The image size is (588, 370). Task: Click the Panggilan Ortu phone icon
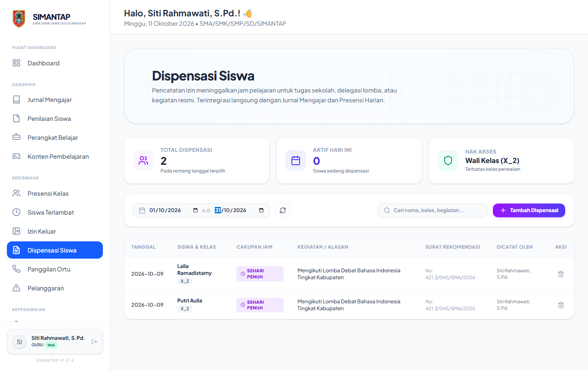click(x=16, y=269)
